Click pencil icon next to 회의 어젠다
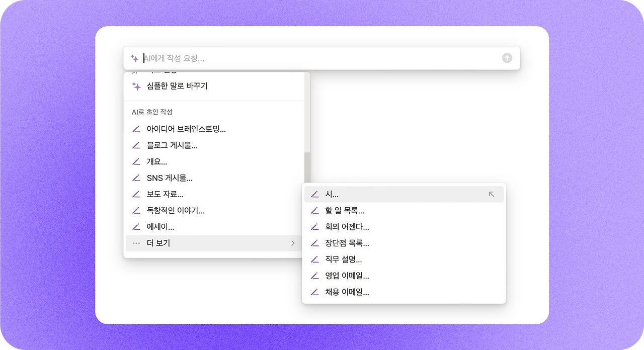644x350 pixels. coord(315,227)
